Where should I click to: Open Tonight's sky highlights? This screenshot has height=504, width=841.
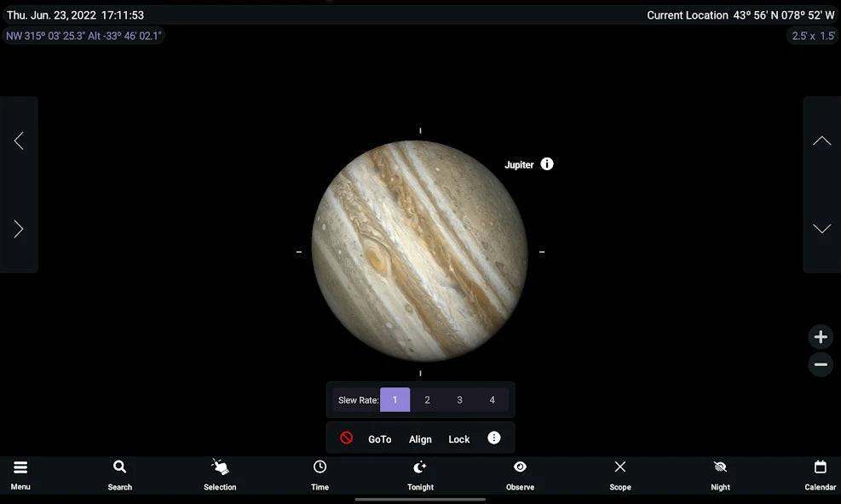(x=420, y=474)
